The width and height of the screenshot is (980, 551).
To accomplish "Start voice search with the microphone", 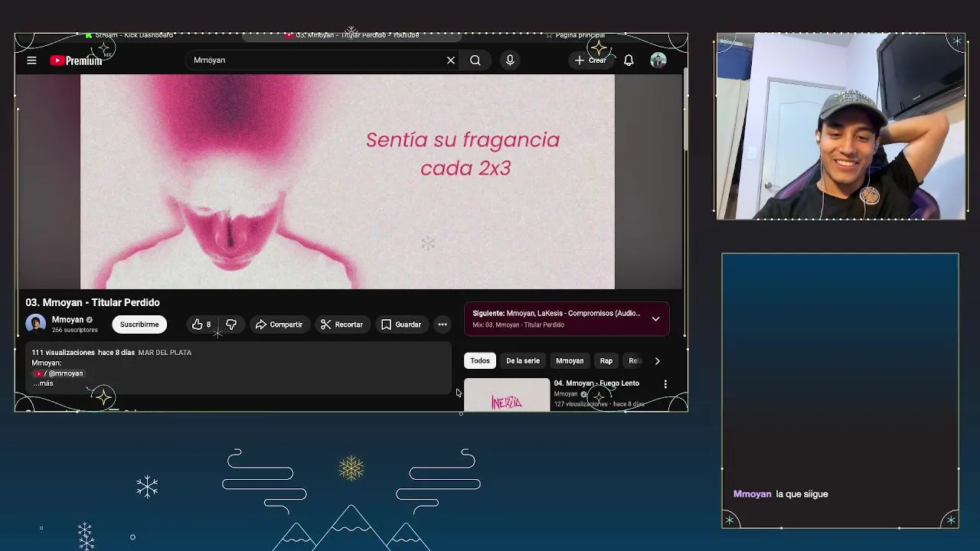I will click(510, 60).
